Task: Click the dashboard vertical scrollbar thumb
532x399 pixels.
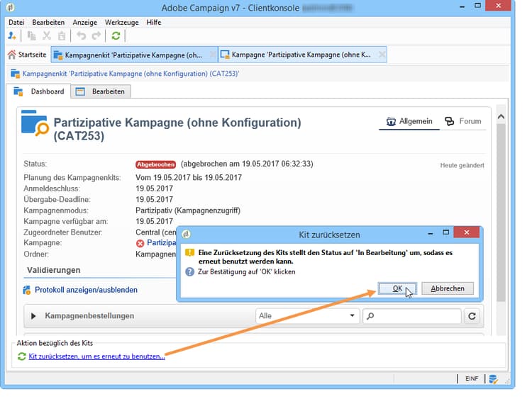Action: 501,213
